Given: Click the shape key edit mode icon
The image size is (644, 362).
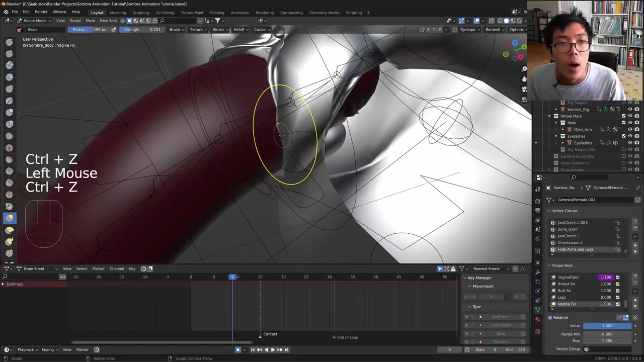Looking at the screenshot, I should coord(626,317).
